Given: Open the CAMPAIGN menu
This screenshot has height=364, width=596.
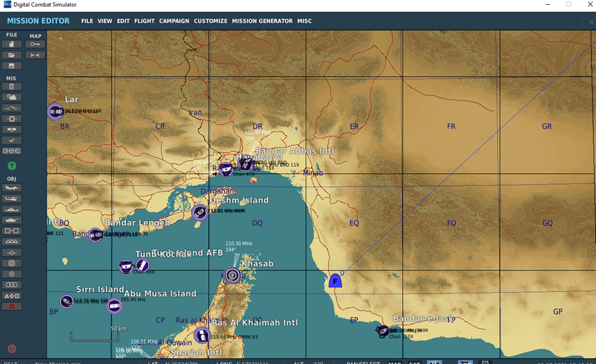Looking at the screenshot, I should (x=174, y=21).
